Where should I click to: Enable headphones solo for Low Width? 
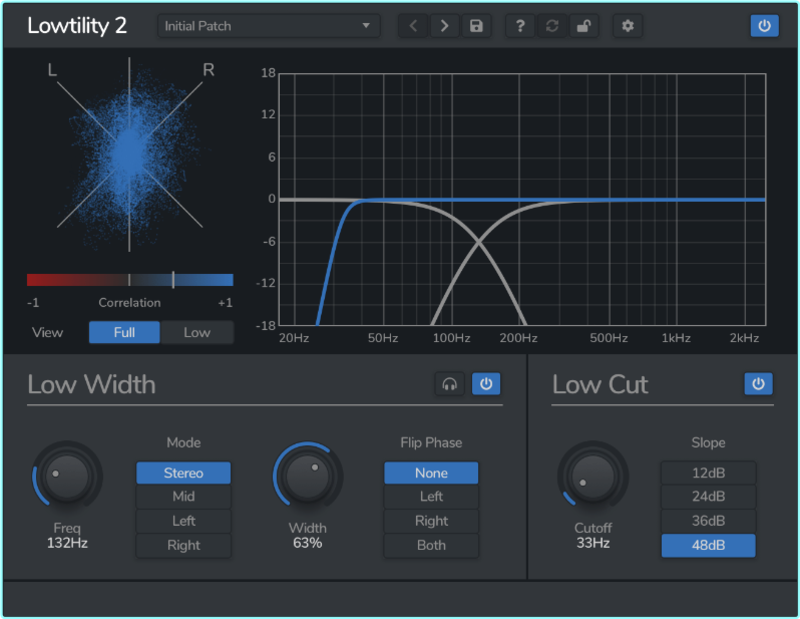coord(449,384)
